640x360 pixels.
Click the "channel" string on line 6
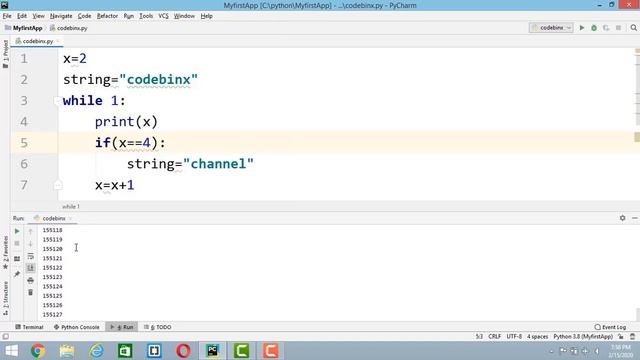(x=218, y=164)
